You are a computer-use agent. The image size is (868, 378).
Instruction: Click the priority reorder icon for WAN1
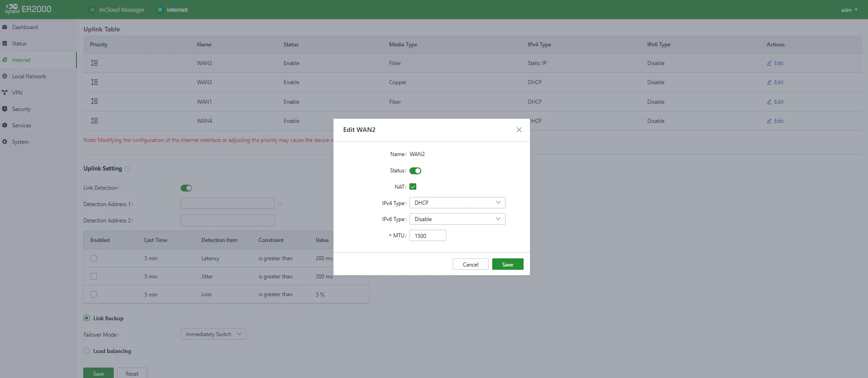click(x=94, y=101)
